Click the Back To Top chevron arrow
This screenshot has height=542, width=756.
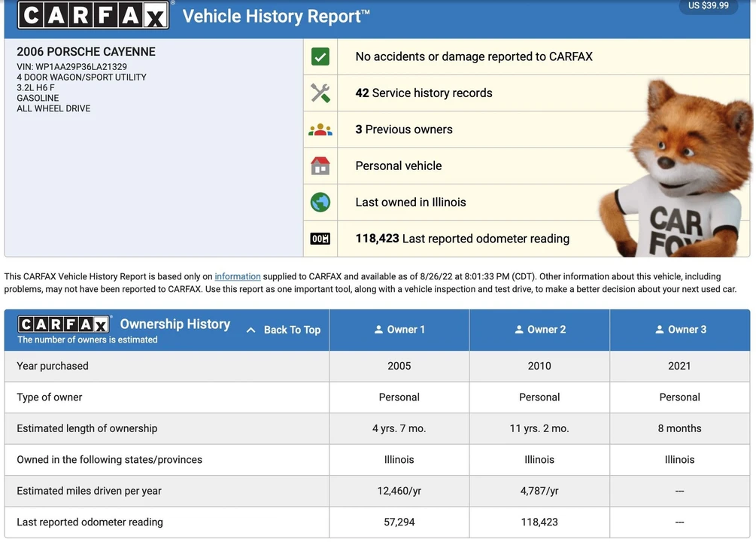[x=250, y=330]
